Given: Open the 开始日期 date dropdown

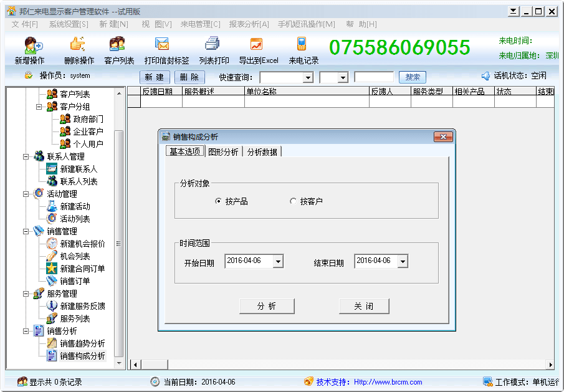Looking at the screenshot, I should click(x=278, y=262).
